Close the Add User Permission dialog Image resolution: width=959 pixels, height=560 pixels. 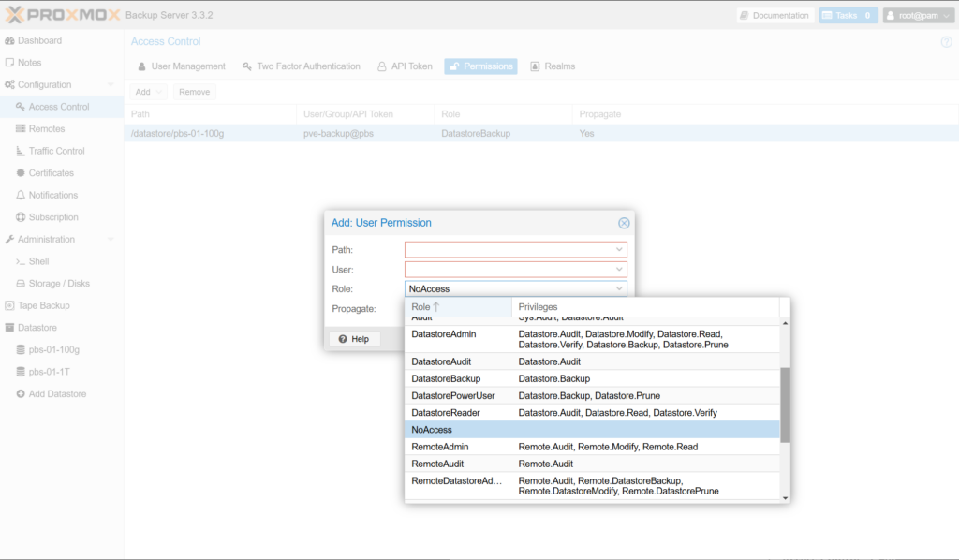[x=624, y=223]
